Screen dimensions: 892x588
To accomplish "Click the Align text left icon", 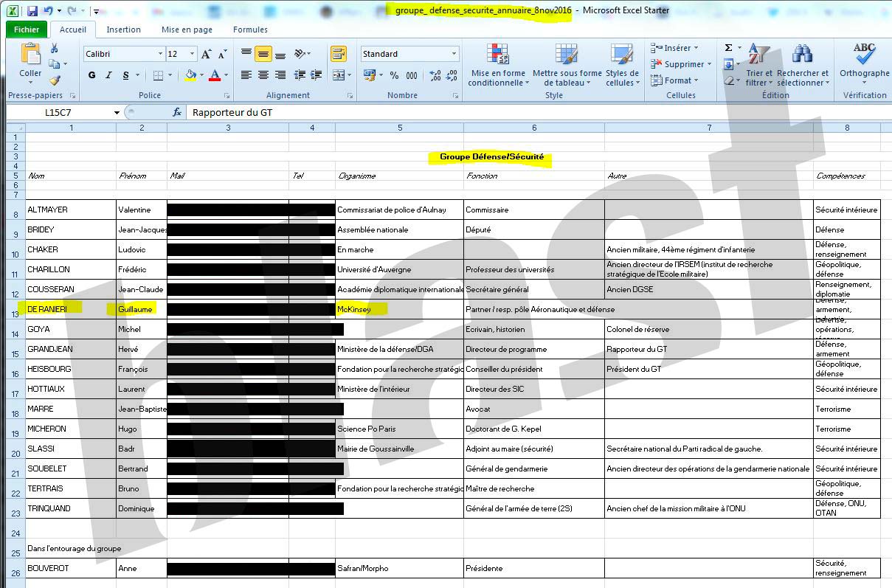I will click(x=246, y=75).
